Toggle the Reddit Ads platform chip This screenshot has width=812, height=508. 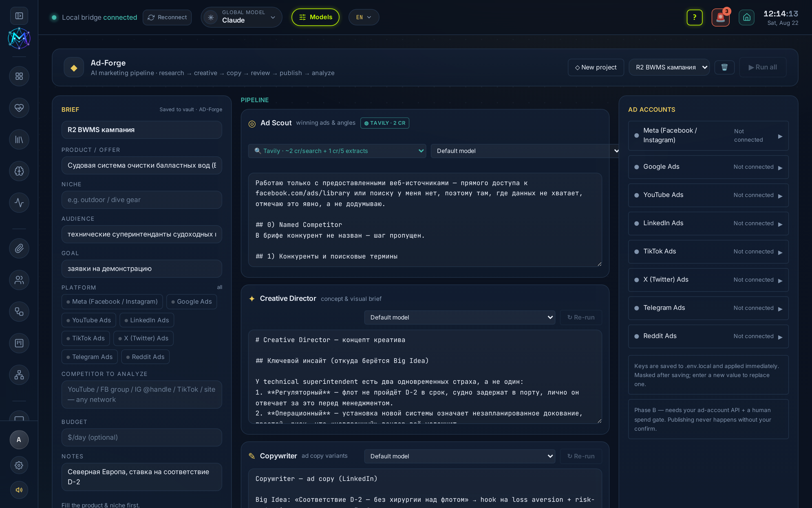[x=145, y=356]
